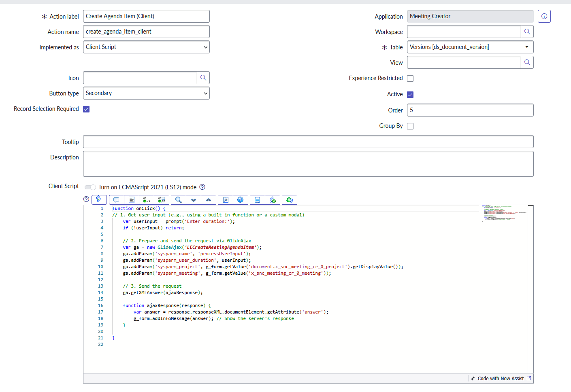Toggle Experience Restricted checkbox
Viewport: 571px width, 392px height.
click(410, 78)
